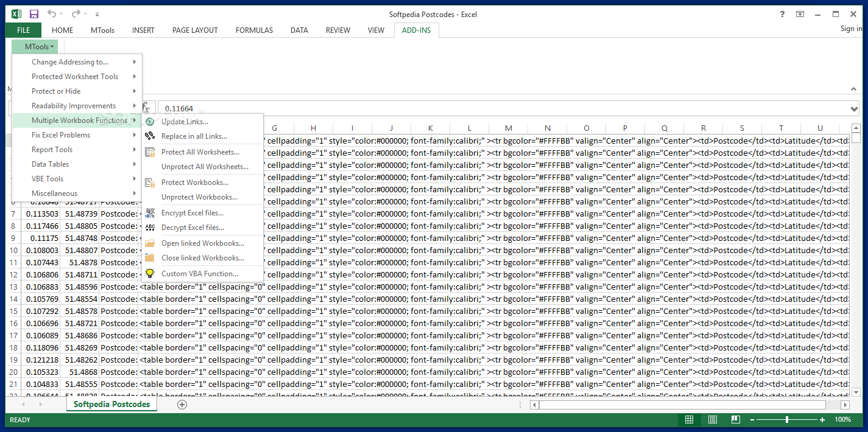The image size is (868, 432).
Task: Select cell containing 0.113503
Action: coord(41,214)
